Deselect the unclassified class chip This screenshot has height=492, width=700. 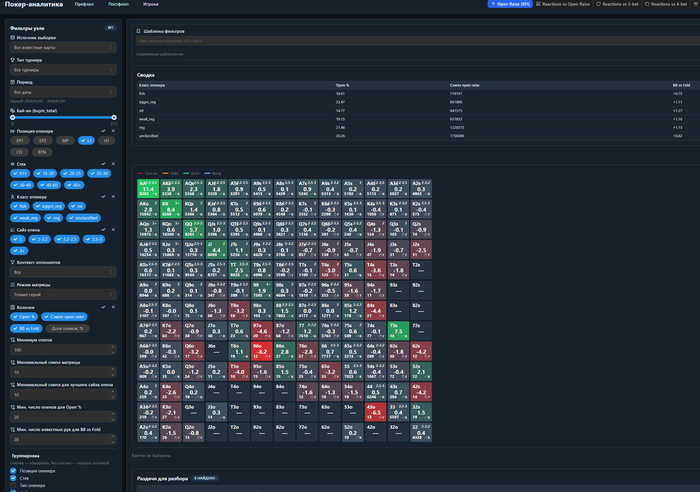click(x=83, y=218)
